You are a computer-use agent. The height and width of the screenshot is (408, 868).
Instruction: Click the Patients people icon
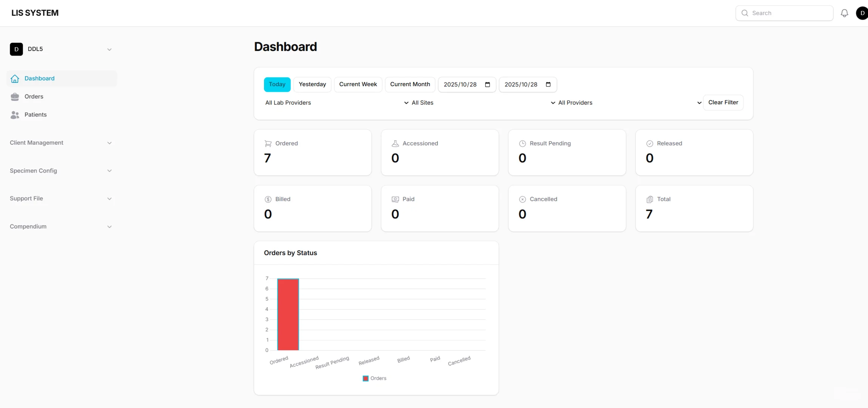pyautogui.click(x=15, y=115)
